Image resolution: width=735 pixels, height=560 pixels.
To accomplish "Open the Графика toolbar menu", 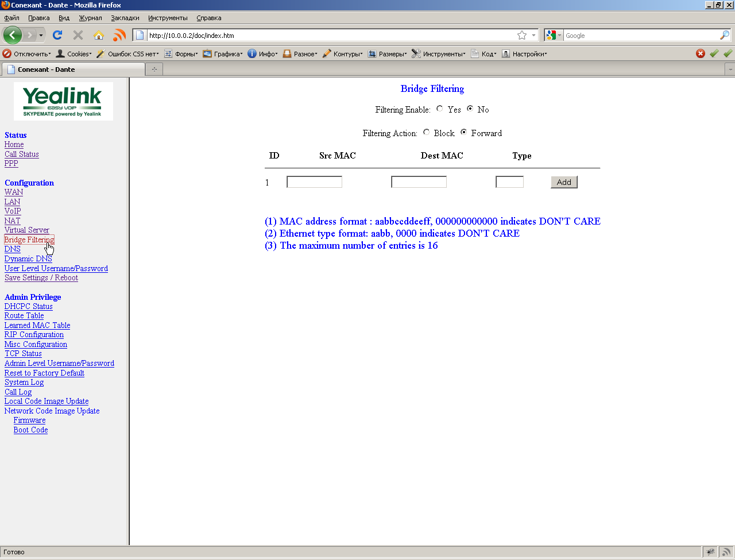I will (223, 53).
